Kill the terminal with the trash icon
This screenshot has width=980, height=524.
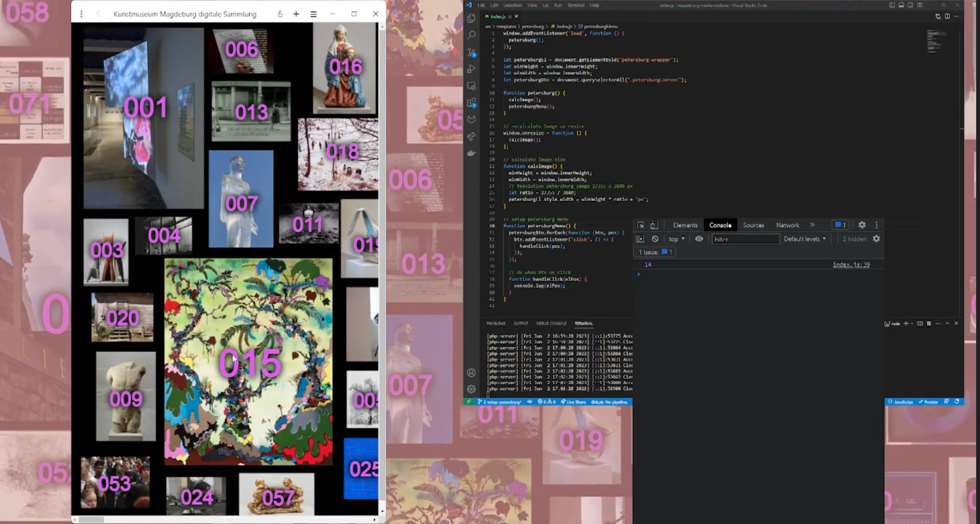[x=929, y=323]
